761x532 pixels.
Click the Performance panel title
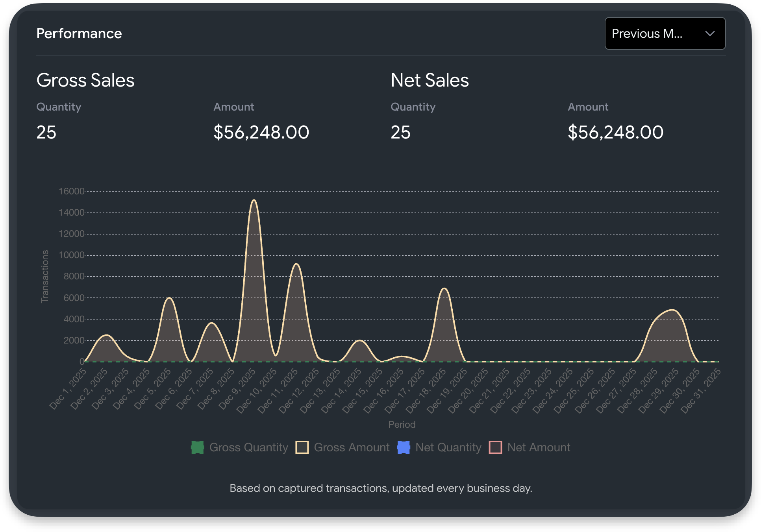click(79, 33)
